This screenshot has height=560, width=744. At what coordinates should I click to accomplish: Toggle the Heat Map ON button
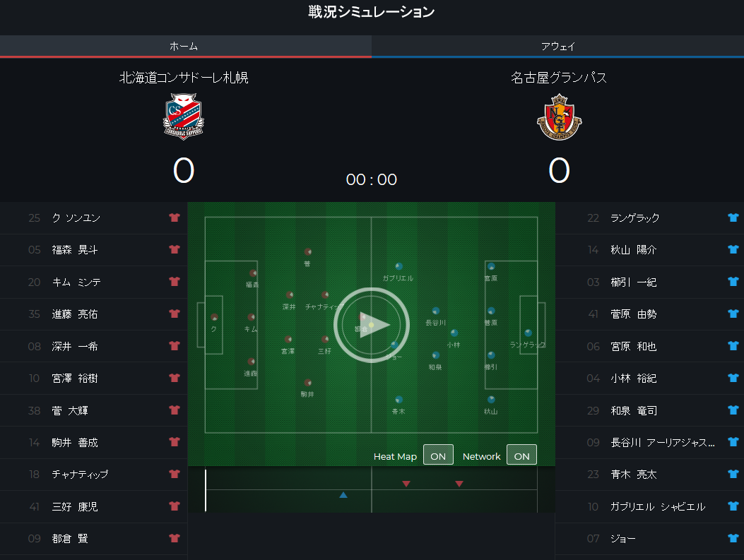438,455
